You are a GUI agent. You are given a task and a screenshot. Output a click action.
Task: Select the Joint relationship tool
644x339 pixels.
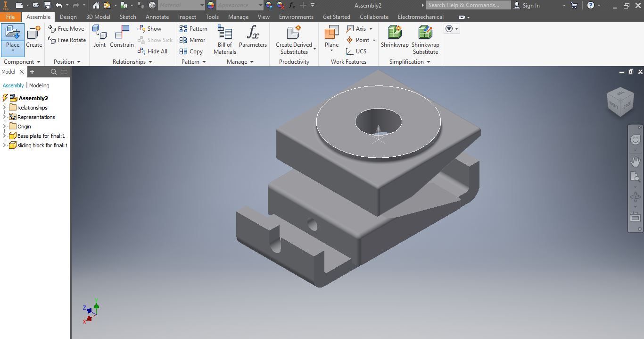click(99, 36)
